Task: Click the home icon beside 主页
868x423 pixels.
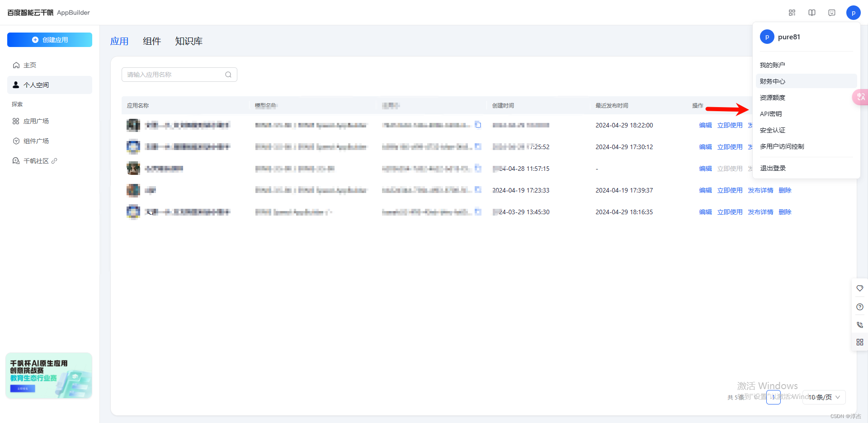Action: 16,65
